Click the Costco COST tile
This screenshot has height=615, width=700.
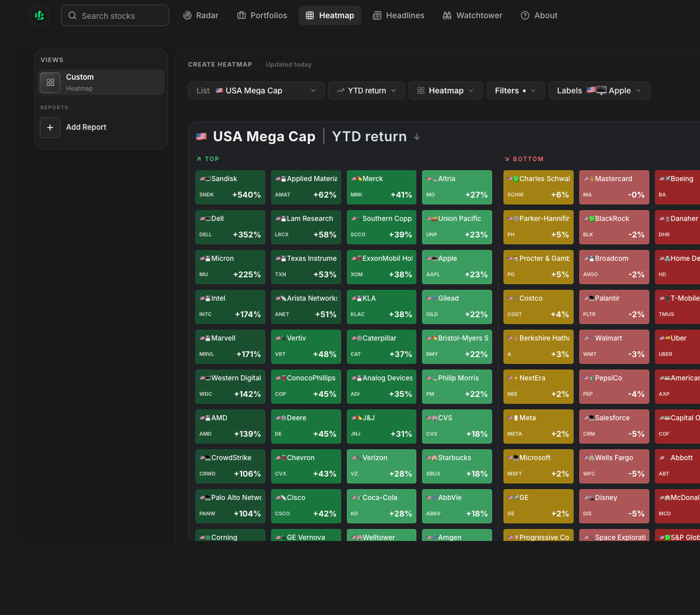pos(538,306)
